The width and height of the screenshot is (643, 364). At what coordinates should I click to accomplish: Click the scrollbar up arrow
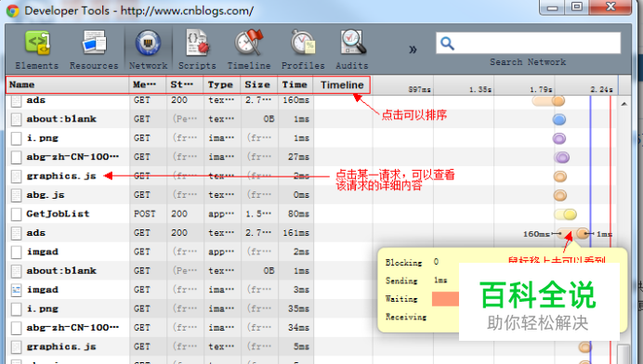(623, 104)
